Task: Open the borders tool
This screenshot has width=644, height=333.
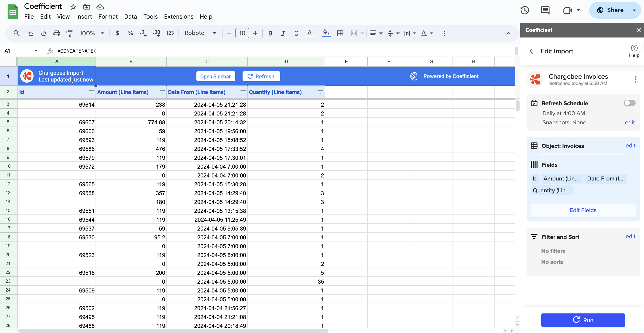Action: point(340,33)
